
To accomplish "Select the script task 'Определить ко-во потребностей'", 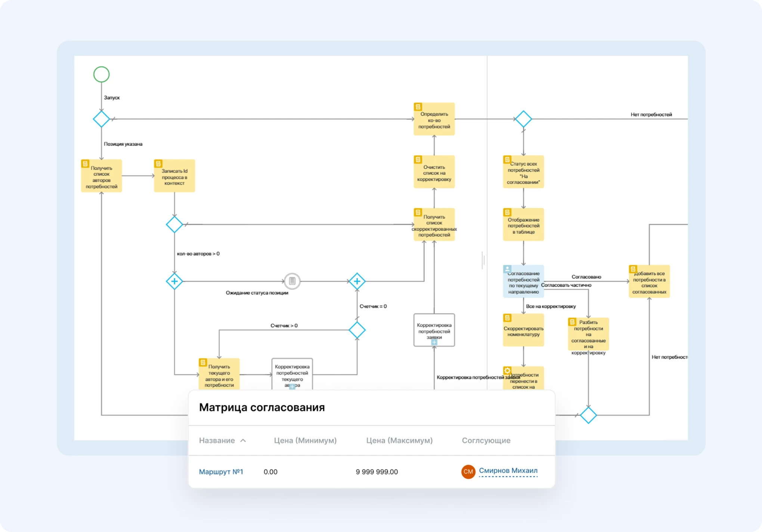I will [x=434, y=120].
